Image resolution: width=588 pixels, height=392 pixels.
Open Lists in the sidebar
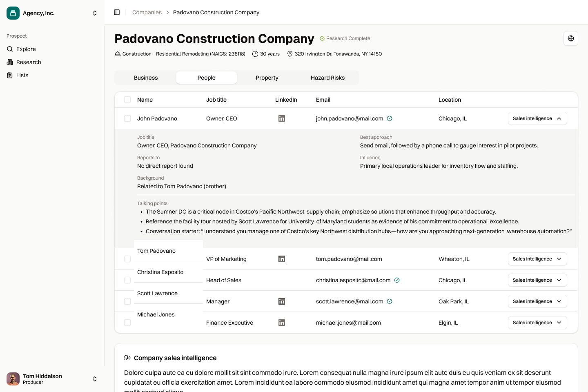22,75
